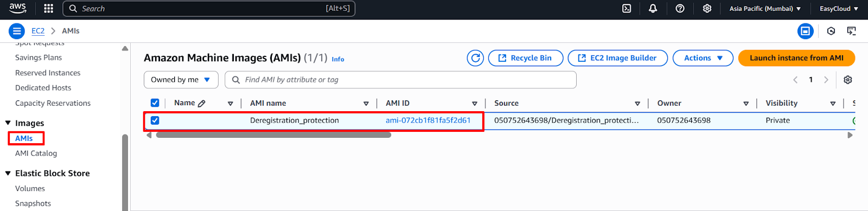
Task: Open the help question mark menu
Action: click(x=680, y=8)
